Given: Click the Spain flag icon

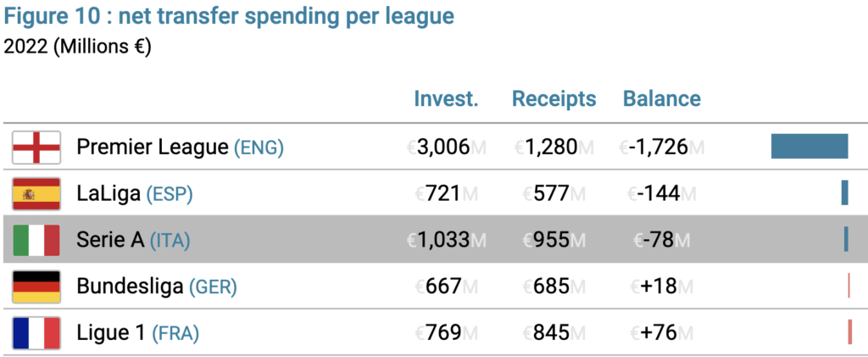Looking at the screenshot, I should coord(36,193).
